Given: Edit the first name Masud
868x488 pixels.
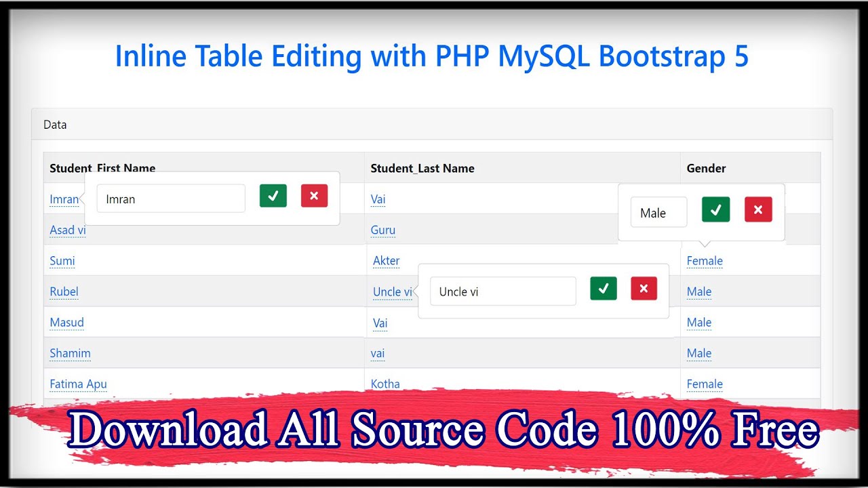Looking at the screenshot, I should click(x=67, y=323).
